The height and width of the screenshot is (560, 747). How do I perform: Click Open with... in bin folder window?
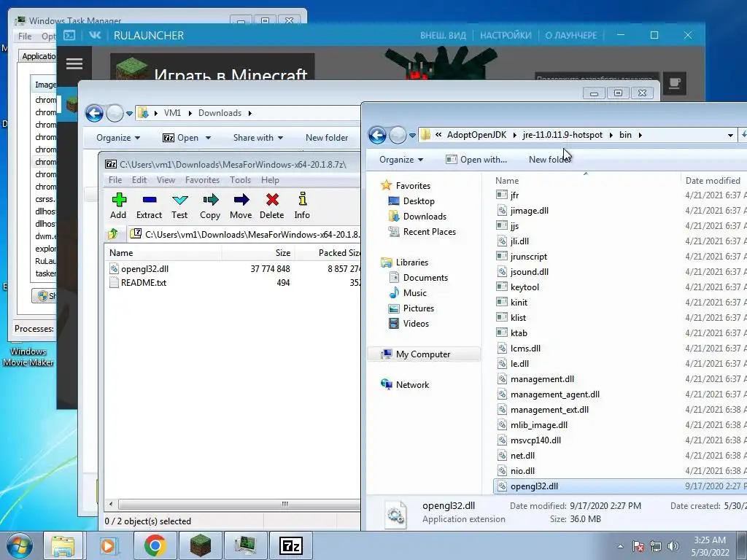pyautogui.click(x=476, y=160)
